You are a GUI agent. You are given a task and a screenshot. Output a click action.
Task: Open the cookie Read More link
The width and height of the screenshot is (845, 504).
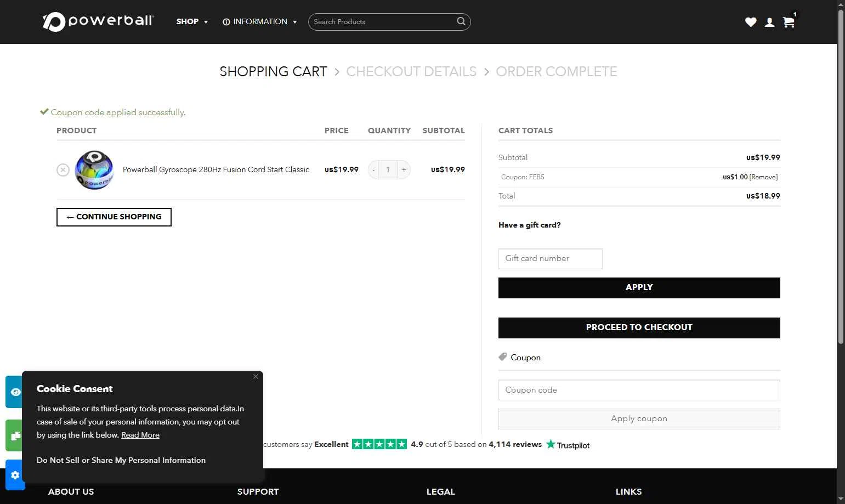(140, 435)
